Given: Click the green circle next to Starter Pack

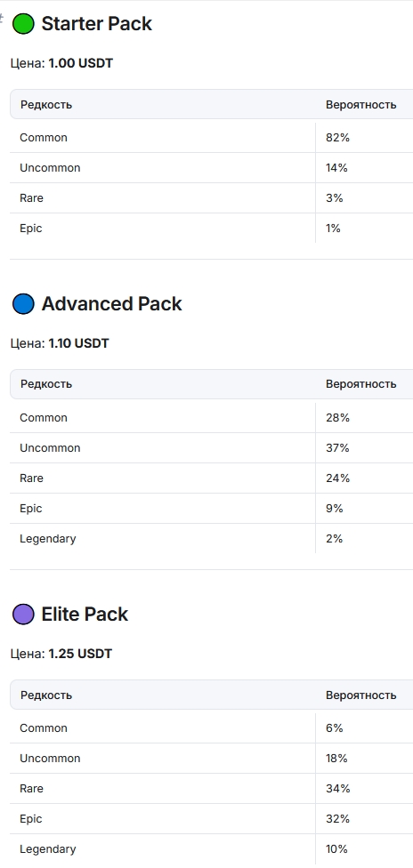Looking at the screenshot, I should [23, 24].
